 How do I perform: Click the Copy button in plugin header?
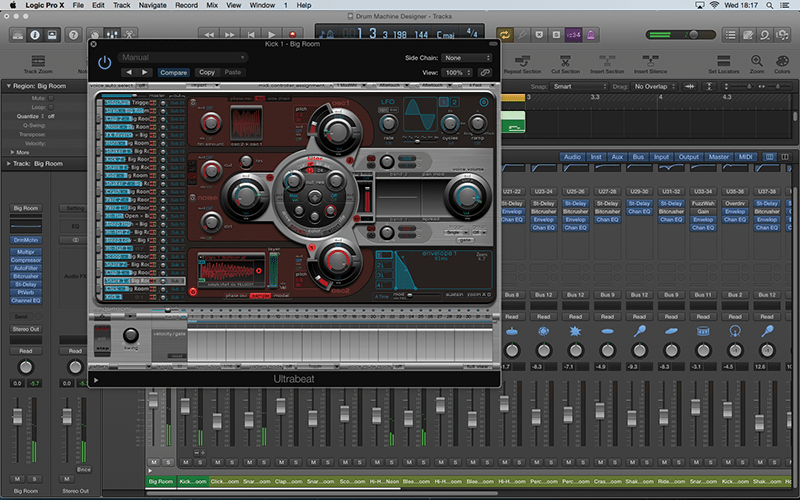207,72
